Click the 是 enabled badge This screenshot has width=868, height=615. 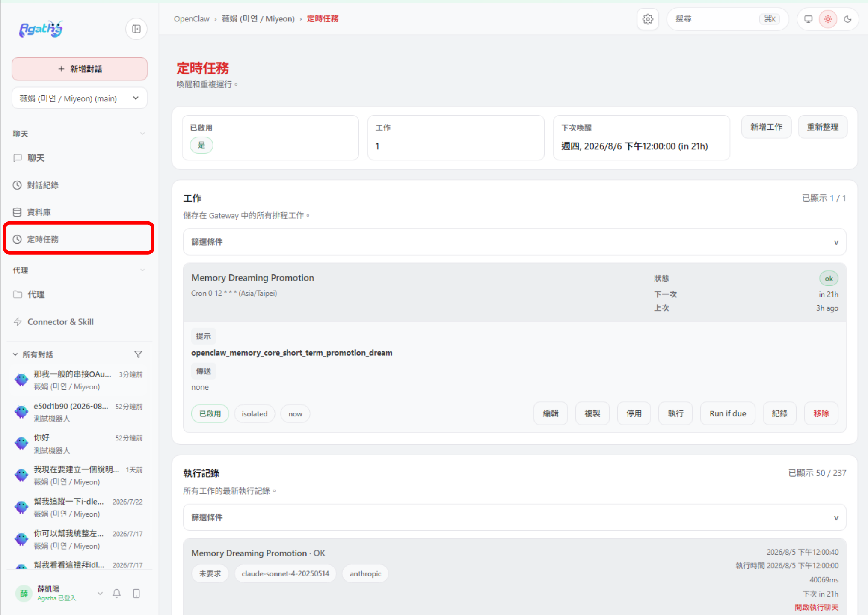201,145
